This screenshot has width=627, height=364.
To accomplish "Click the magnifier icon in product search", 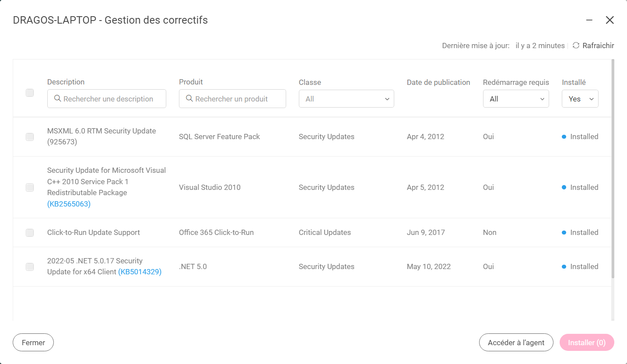I will [189, 98].
